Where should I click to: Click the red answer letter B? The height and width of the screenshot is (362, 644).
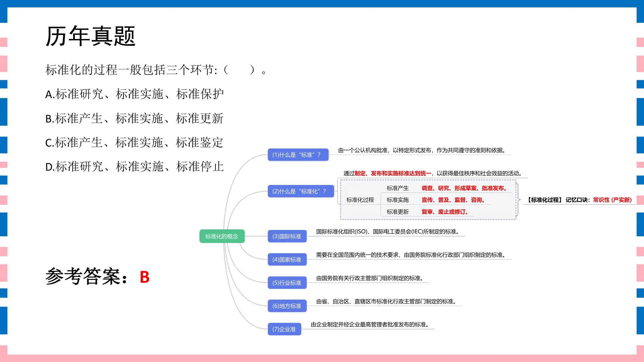tap(145, 277)
